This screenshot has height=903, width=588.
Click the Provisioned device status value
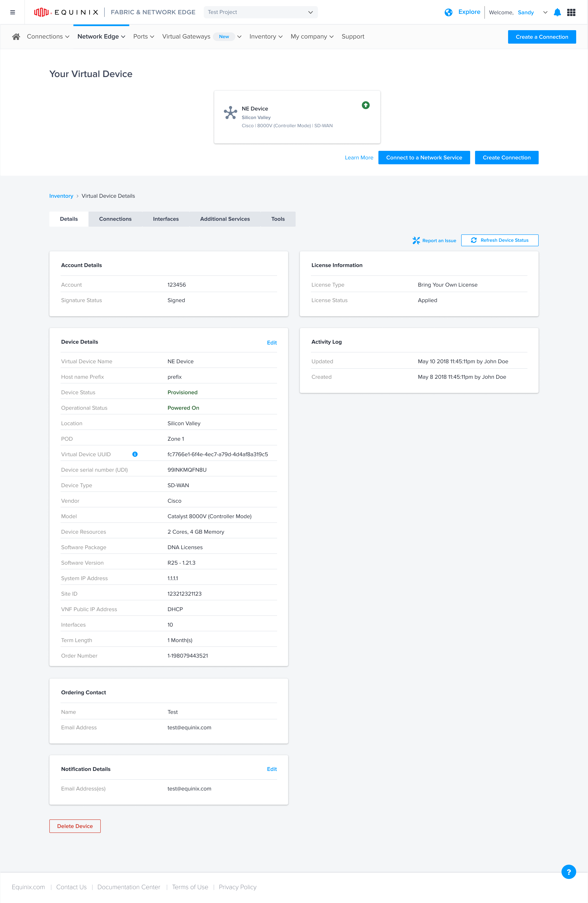183,392
